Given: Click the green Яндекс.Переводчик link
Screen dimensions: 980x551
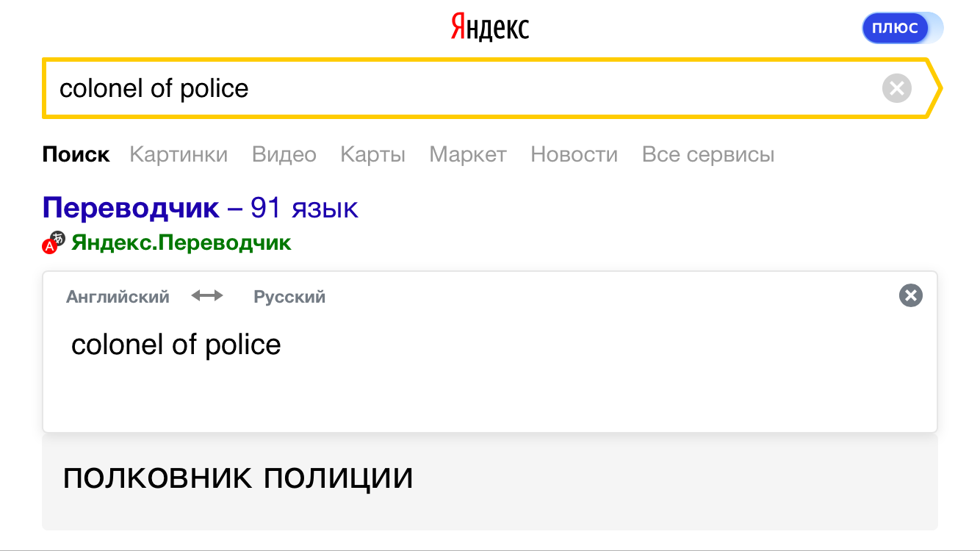Looking at the screenshot, I should [x=181, y=242].
